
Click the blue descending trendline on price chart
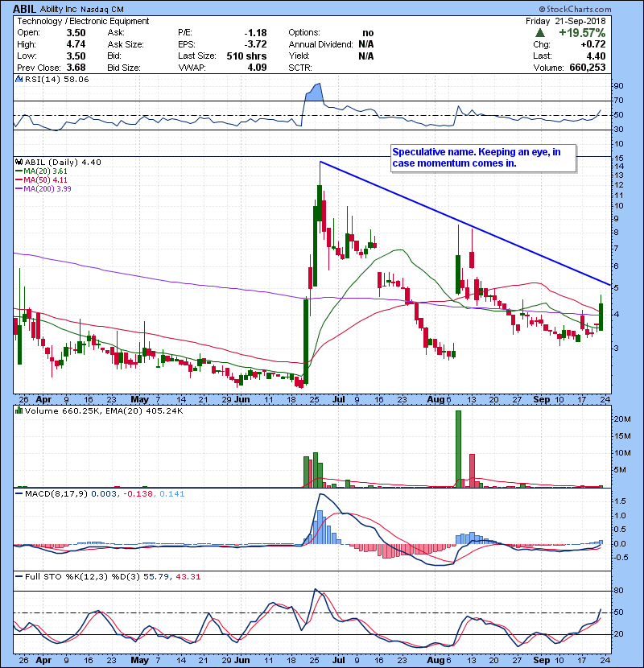[465, 223]
